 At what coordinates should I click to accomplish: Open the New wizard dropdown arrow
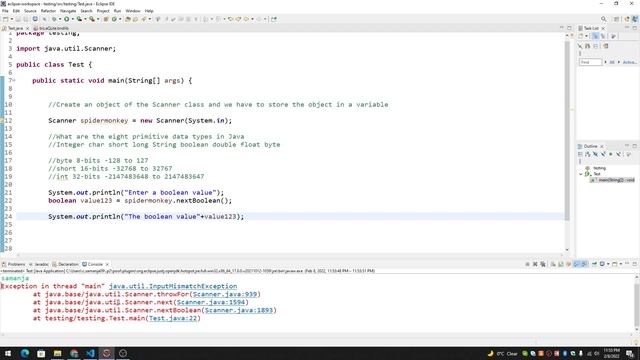point(11,19)
